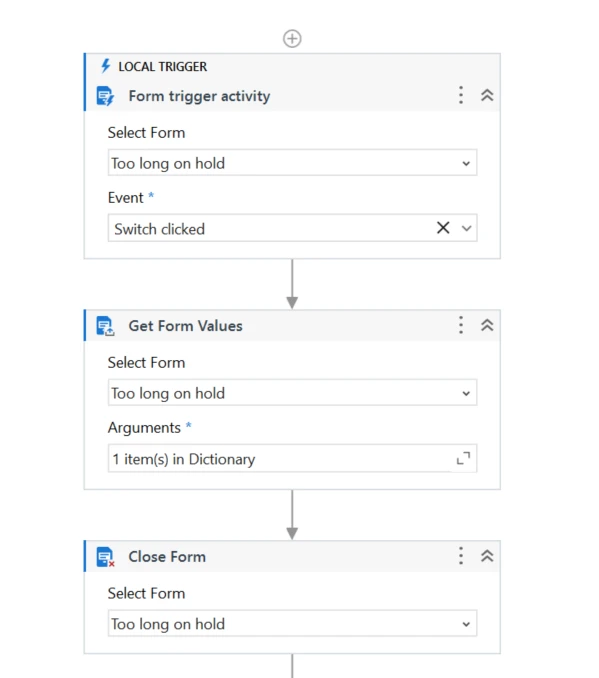Viewport: 599px width, 678px height.
Task: Select the Get Form Values activity title
Action: coord(186,326)
